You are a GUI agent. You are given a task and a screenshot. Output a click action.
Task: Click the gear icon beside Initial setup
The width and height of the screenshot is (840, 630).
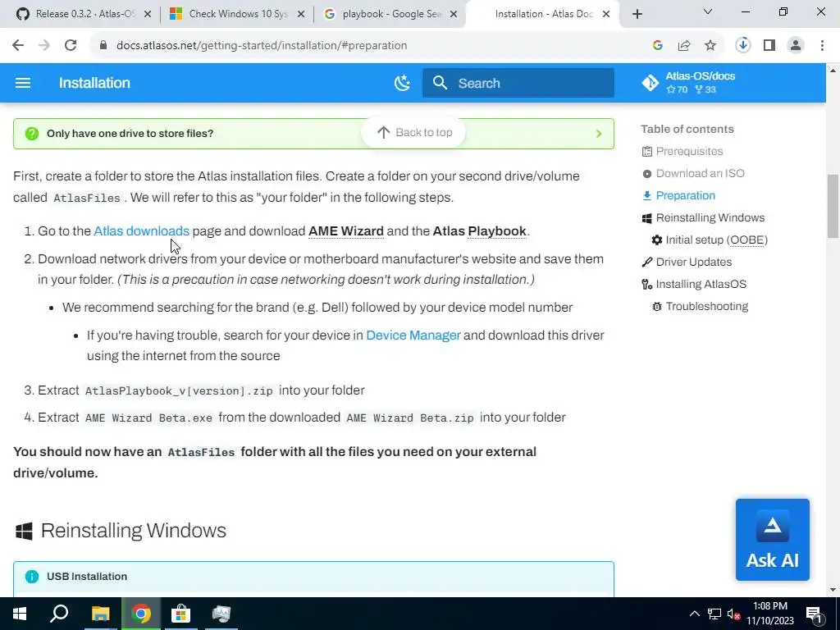click(657, 240)
